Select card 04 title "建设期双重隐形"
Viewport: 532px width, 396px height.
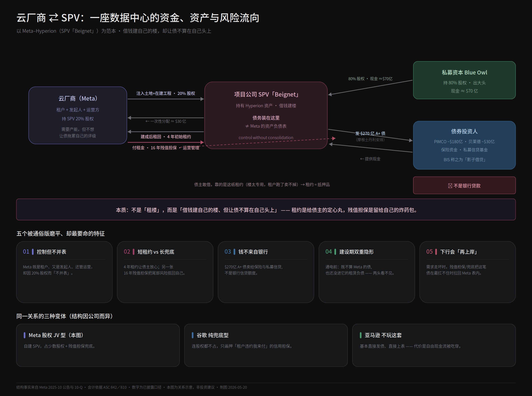click(356, 252)
